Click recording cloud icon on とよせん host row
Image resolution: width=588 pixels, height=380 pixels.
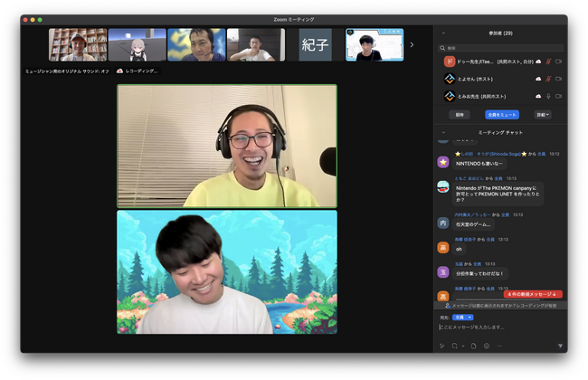tap(538, 79)
